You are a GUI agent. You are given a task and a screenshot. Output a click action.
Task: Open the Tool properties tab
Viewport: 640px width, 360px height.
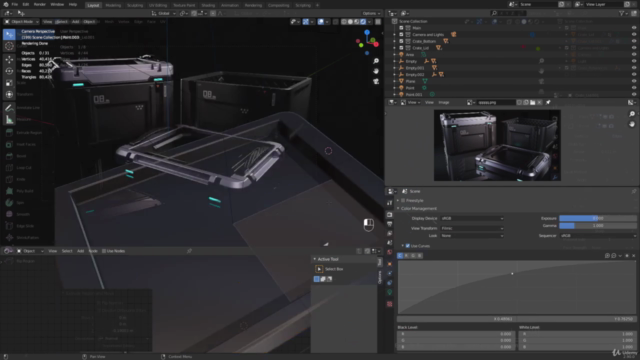click(389, 203)
